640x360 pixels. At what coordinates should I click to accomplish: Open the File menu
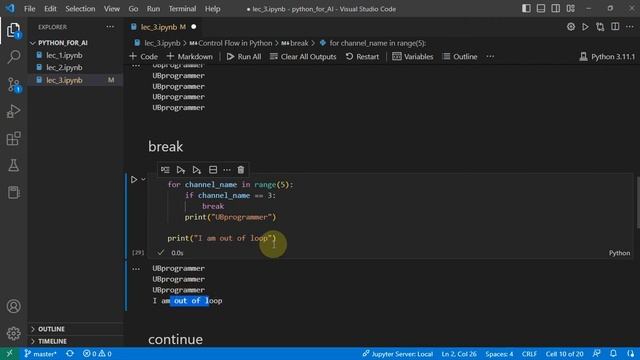[29, 9]
